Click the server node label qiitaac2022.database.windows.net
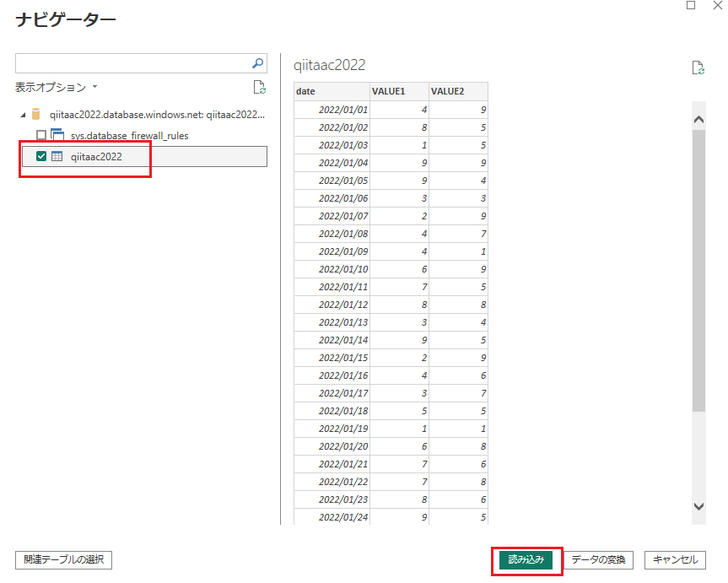728x583 pixels. point(158,115)
